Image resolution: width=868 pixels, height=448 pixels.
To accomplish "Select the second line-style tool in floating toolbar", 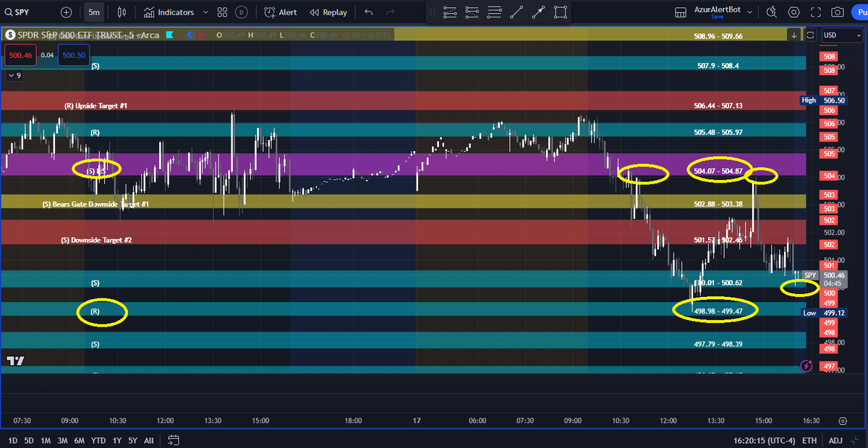I will coord(472,12).
